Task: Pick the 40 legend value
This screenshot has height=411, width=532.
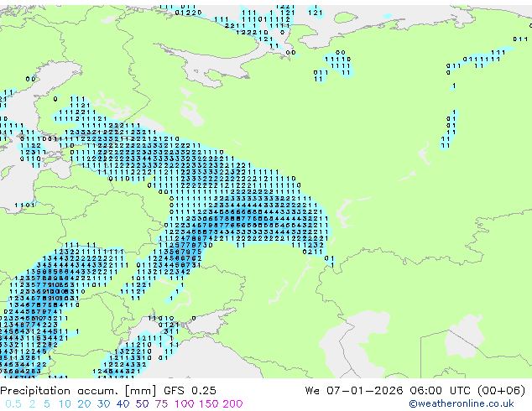Action: (x=123, y=404)
